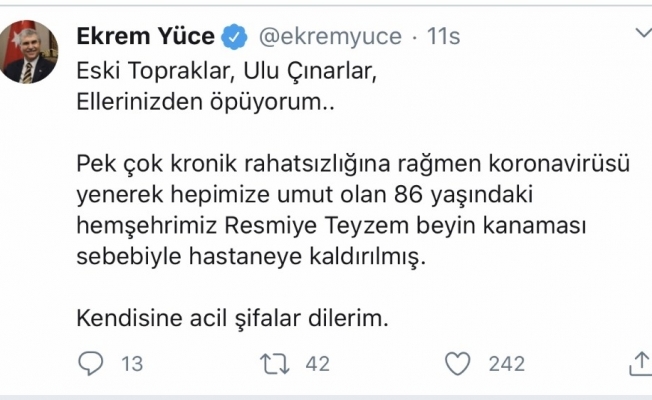Retweet this tweet with the retweet icon
Viewport: 652px width, 400px height.
click(x=271, y=364)
